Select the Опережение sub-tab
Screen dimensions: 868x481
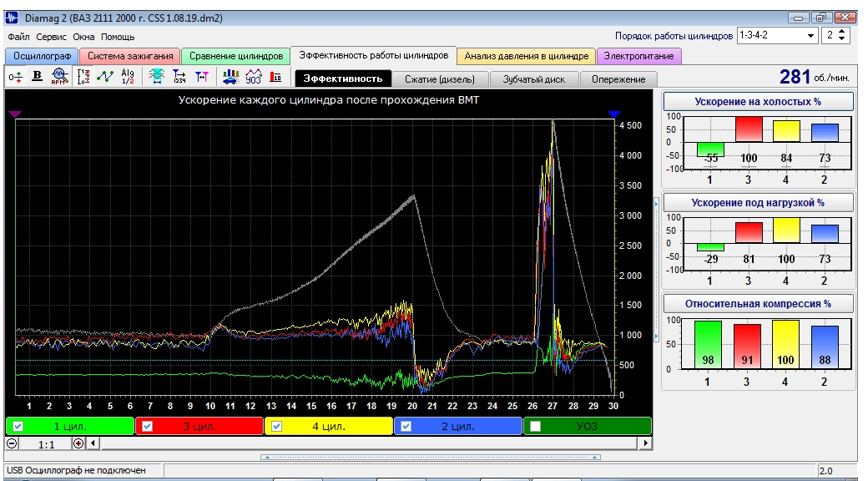(x=618, y=79)
